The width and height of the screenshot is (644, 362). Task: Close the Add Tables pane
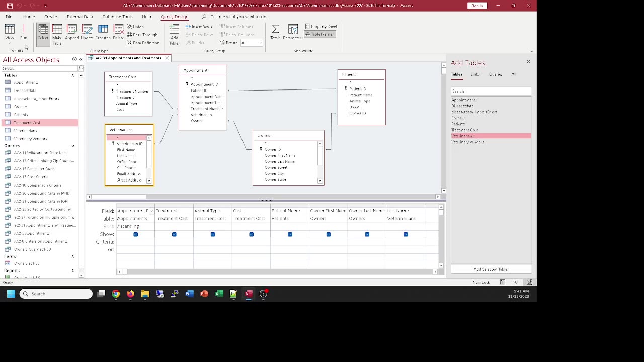(x=528, y=62)
